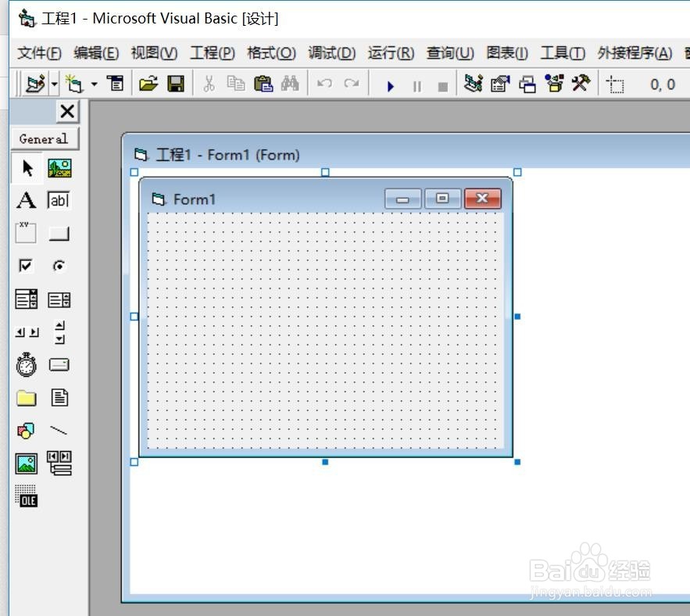The image size is (690, 616).
Task: Close the toolbox panel with X
Action: pyautogui.click(x=67, y=112)
